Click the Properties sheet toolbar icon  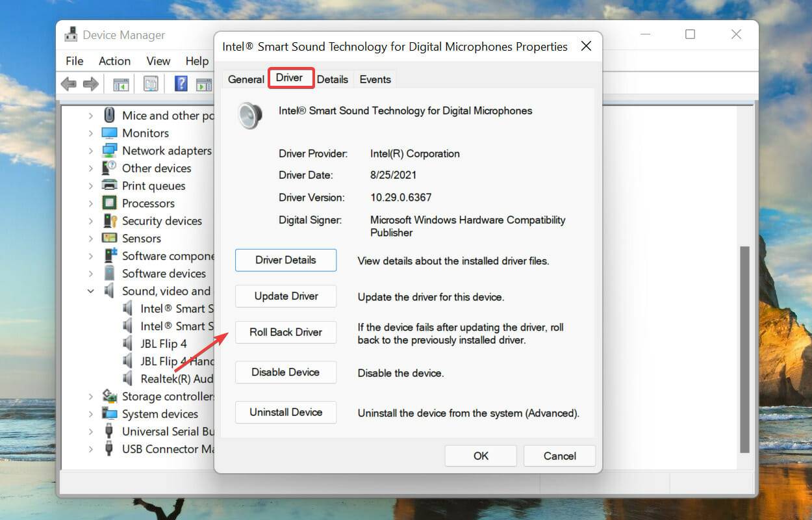[x=151, y=84]
